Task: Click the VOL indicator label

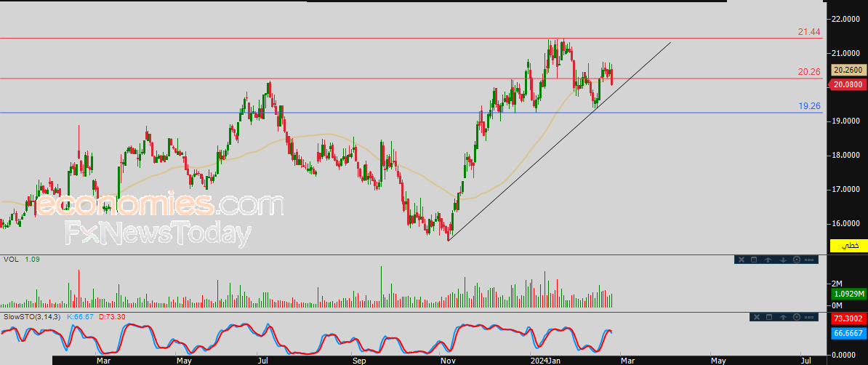Action: click(x=10, y=260)
